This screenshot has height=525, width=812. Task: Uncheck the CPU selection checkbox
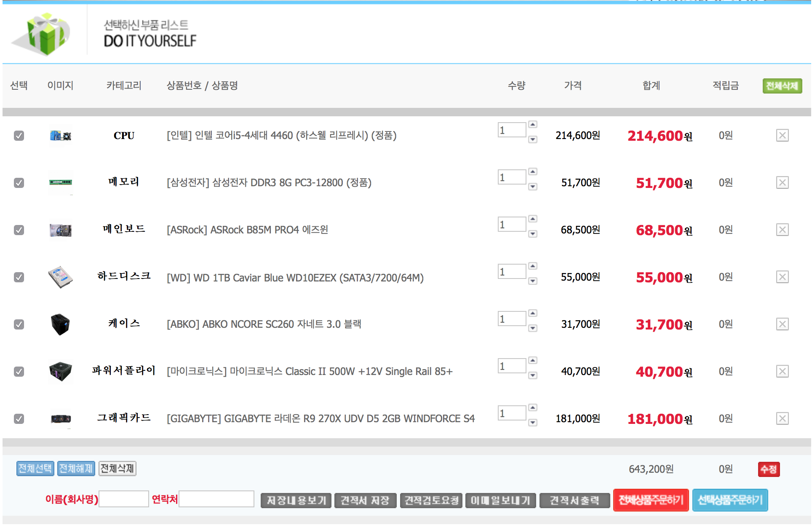(19, 136)
